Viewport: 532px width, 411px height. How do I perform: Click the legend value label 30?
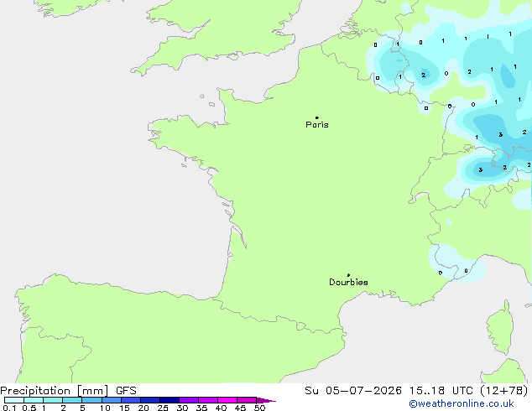[x=182, y=408]
